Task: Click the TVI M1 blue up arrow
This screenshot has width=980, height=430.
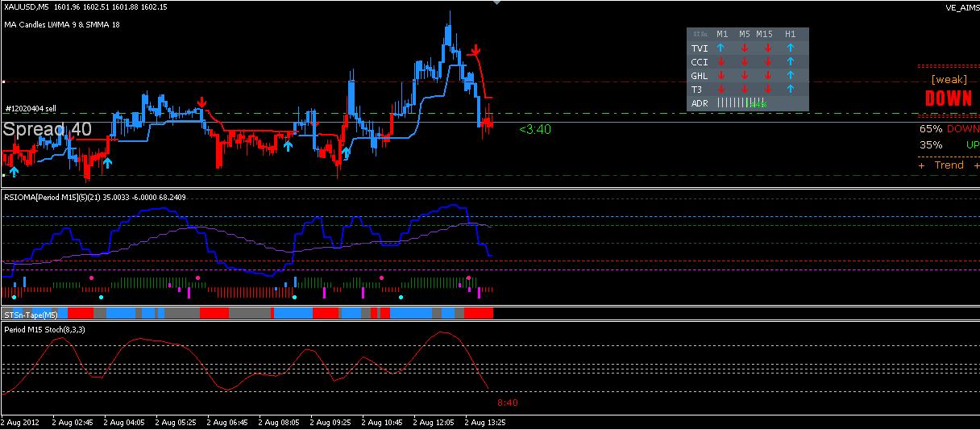Action: (721, 48)
